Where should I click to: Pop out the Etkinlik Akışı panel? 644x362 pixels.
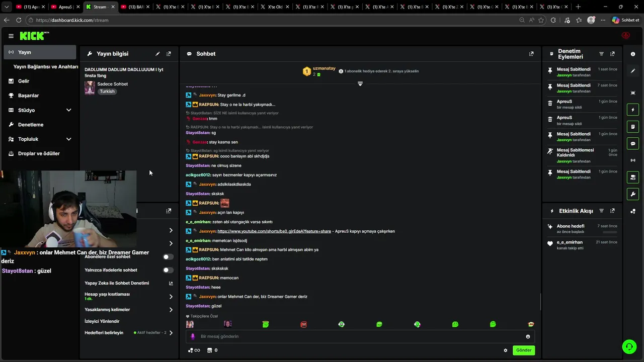(x=612, y=211)
